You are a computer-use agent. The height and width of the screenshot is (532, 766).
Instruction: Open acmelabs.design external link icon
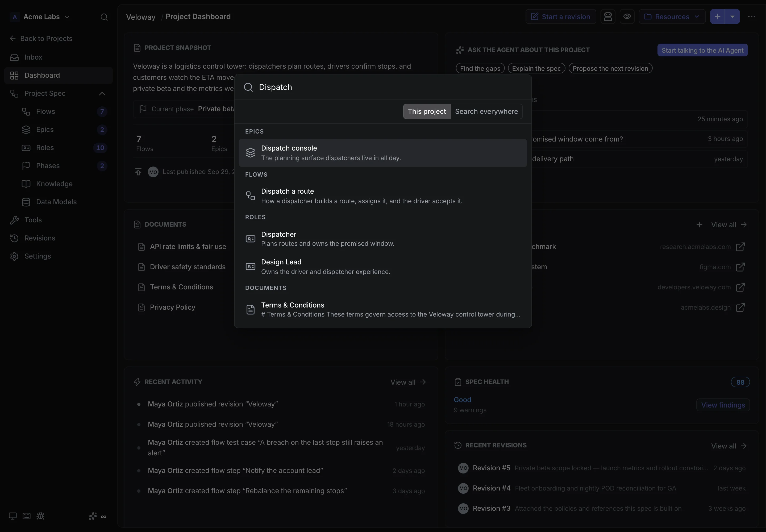pyautogui.click(x=740, y=307)
